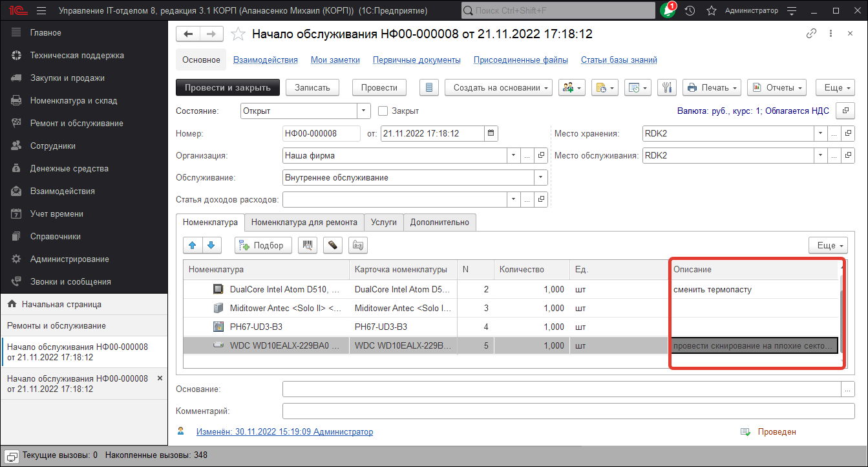Toggle the Закрыт checkbox
The height and width of the screenshot is (467, 868).
click(x=383, y=111)
